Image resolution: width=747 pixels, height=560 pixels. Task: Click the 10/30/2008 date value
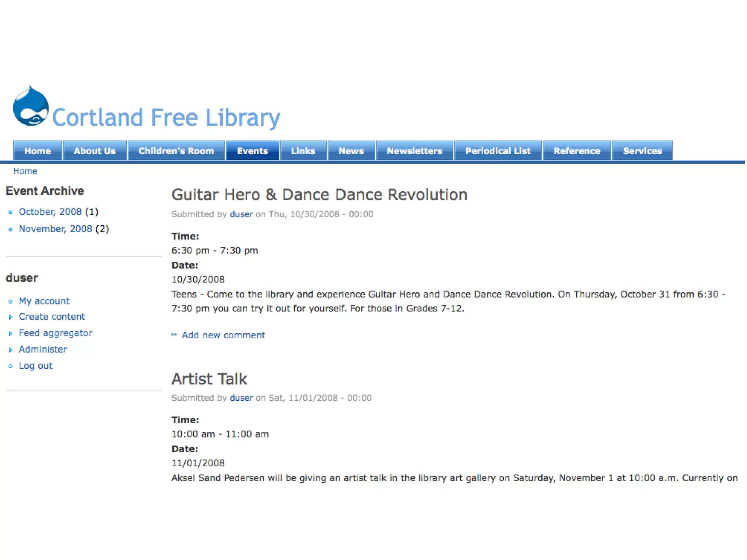(x=198, y=279)
